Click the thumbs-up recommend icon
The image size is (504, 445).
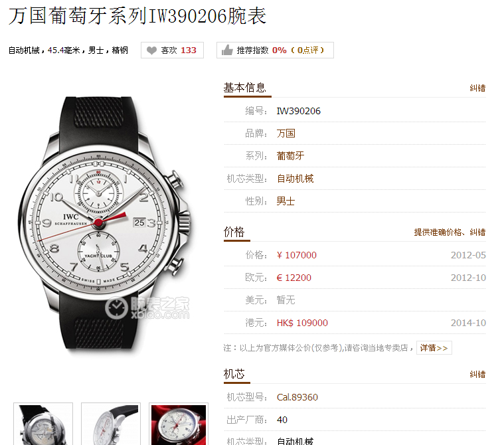(227, 50)
